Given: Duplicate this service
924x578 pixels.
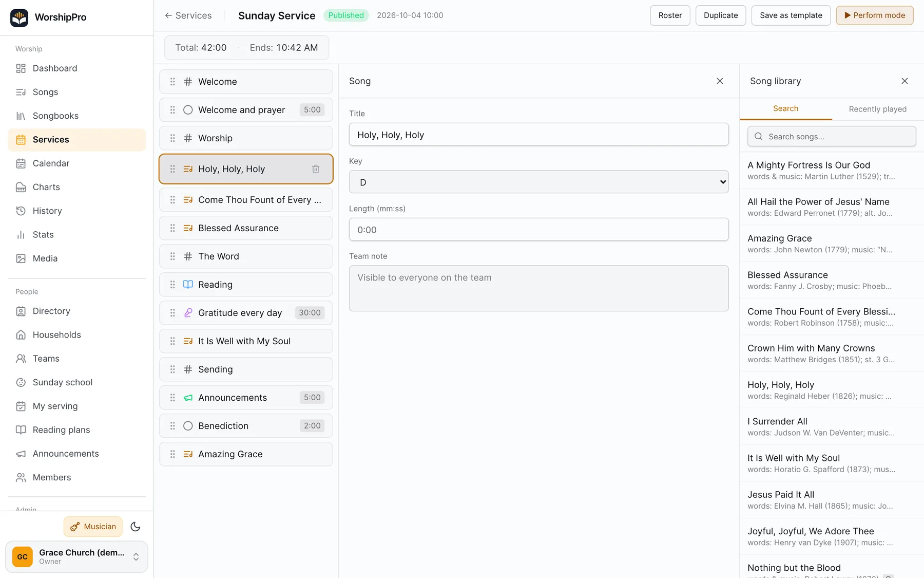Looking at the screenshot, I should tap(721, 15).
